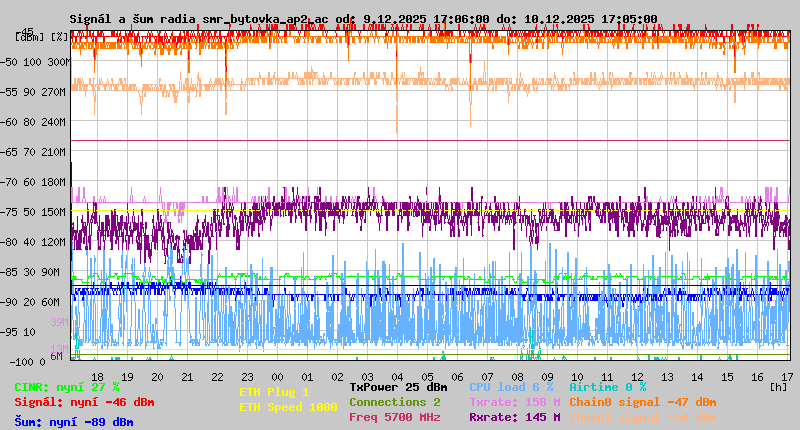
Task: Click the '-100 0' y-axis label
Action: coord(28,362)
